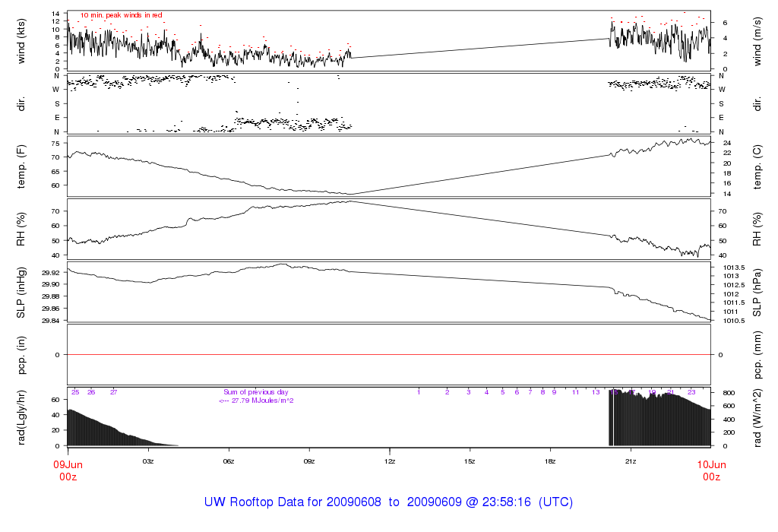Click the 'wind (m/s)' right axis label
Viewport: 778px width, 532px height.
[x=757, y=40]
